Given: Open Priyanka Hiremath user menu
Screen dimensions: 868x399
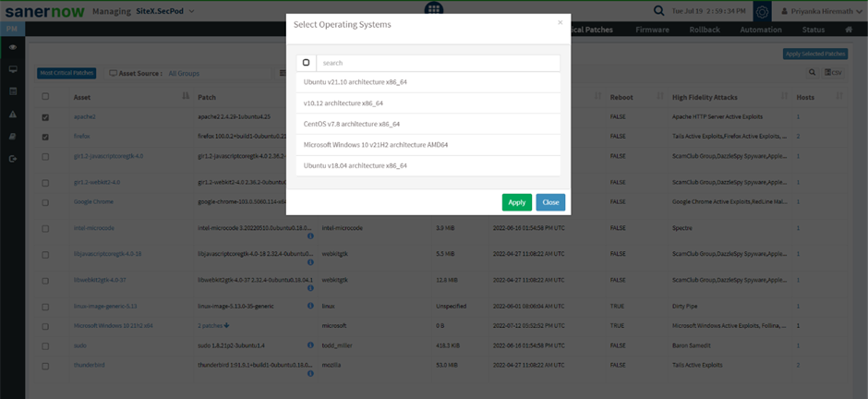Looking at the screenshot, I should 823,11.
